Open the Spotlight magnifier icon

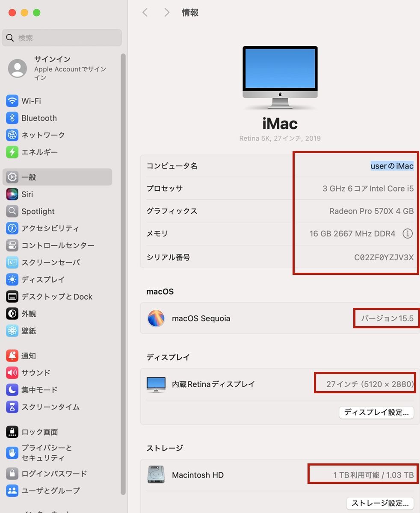[x=12, y=211]
